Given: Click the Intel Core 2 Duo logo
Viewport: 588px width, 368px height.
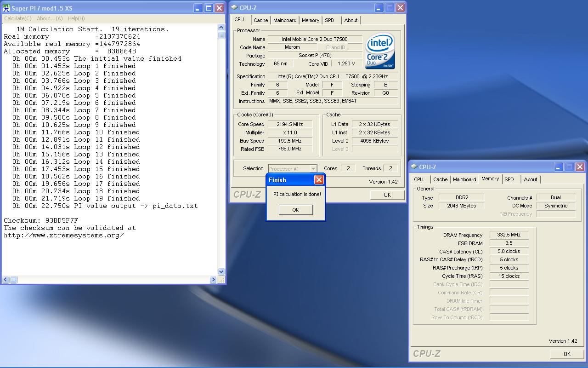Looking at the screenshot, I should coord(380,51).
